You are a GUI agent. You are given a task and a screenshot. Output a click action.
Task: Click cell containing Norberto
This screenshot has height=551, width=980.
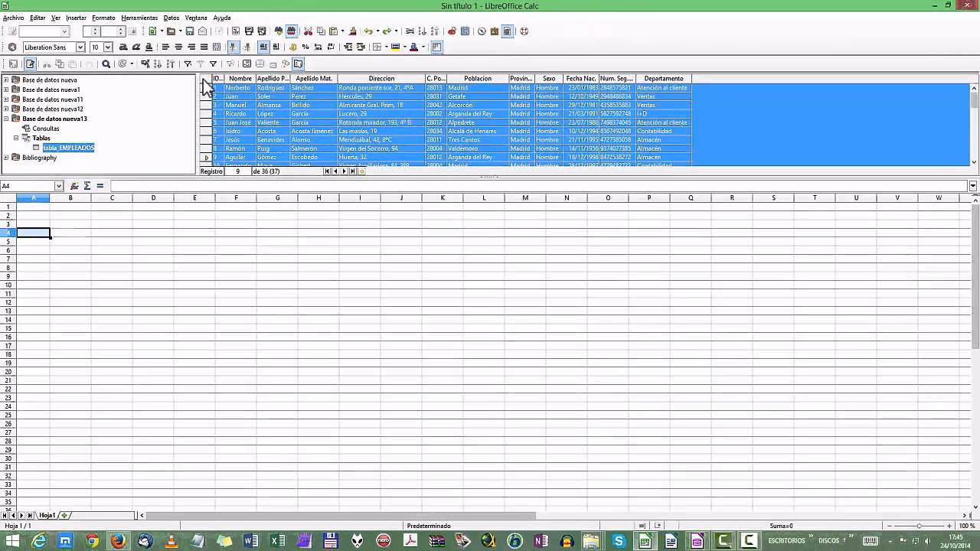click(x=240, y=88)
